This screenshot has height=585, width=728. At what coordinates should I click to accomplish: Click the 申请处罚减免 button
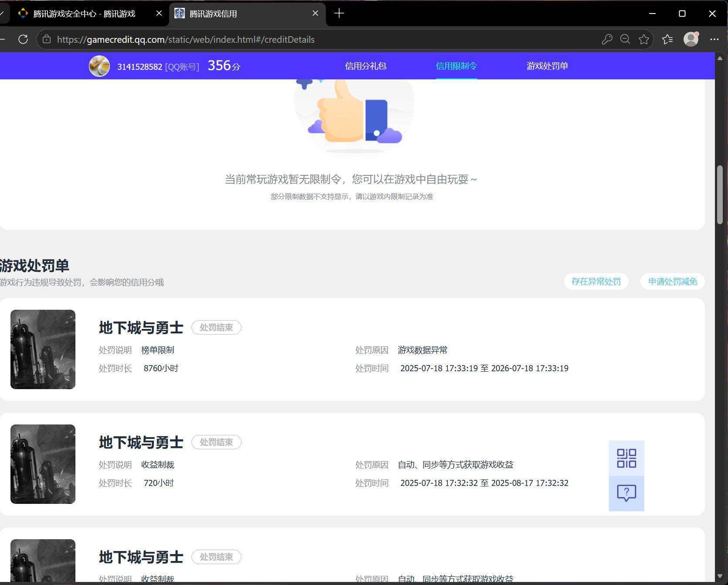coord(672,281)
